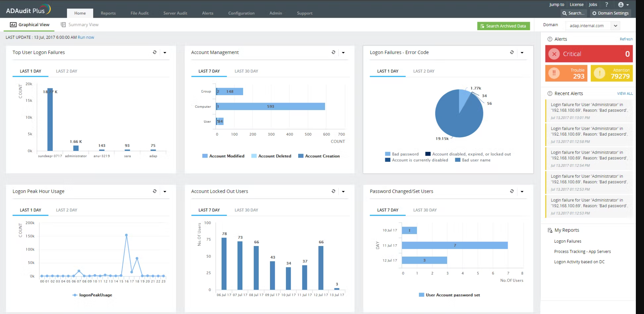Click the Domain Settings button
This screenshot has height=314, width=644.
(610, 13)
